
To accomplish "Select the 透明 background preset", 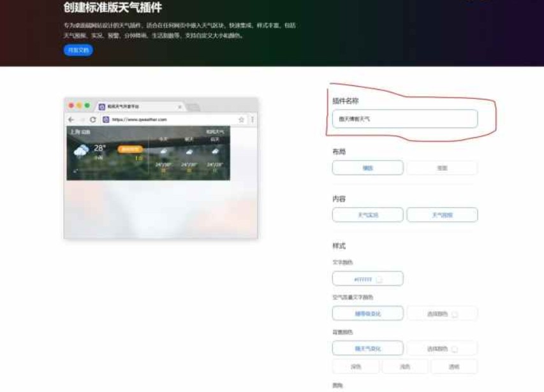I will click(453, 367).
